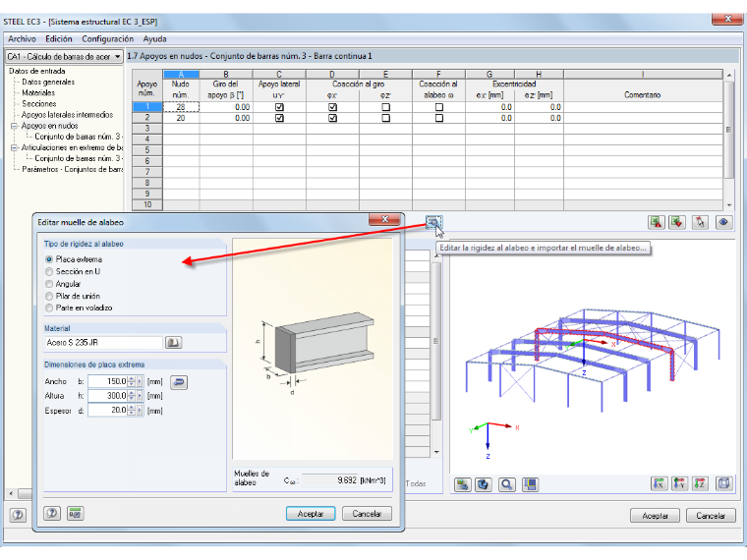Select Datos generales in the navigator
This screenshot has width=747, height=560.
coord(48,82)
